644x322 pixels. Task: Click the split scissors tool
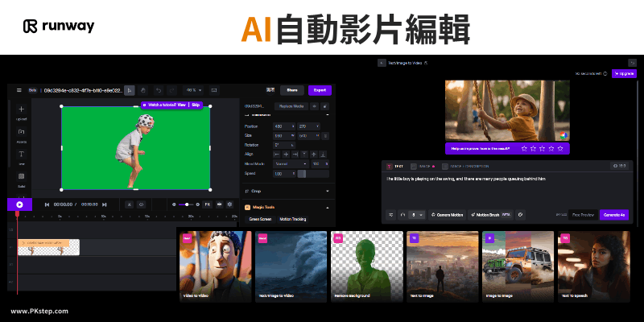pos(129,204)
